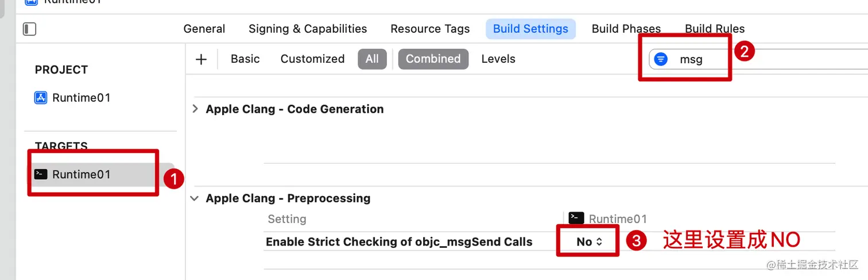Open the General tab

(x=204, y=29)
